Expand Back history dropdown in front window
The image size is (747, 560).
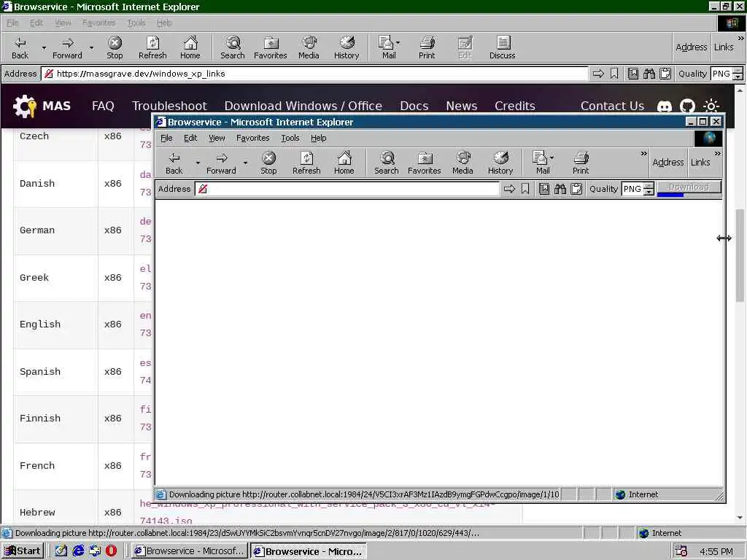[x=198, y=163]
